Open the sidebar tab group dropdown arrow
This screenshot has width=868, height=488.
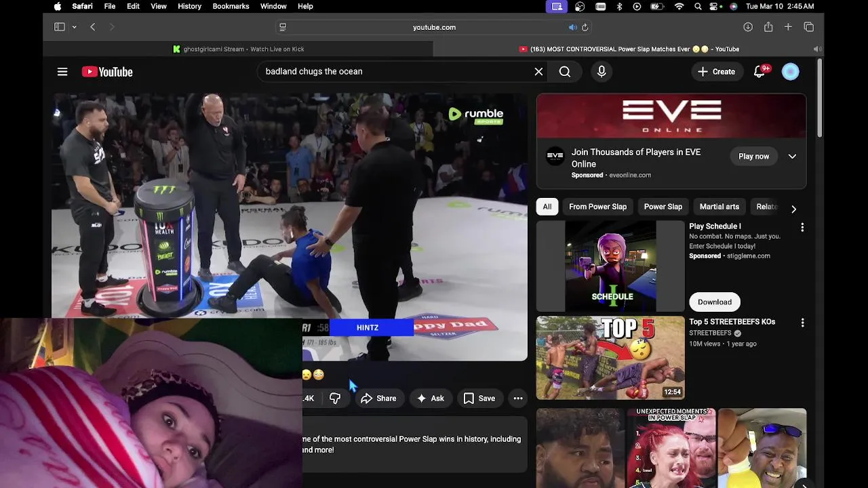[74, 27]
